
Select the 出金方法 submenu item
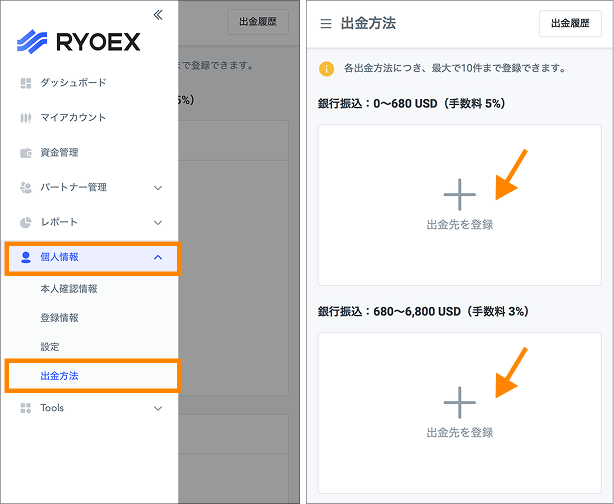59,376
